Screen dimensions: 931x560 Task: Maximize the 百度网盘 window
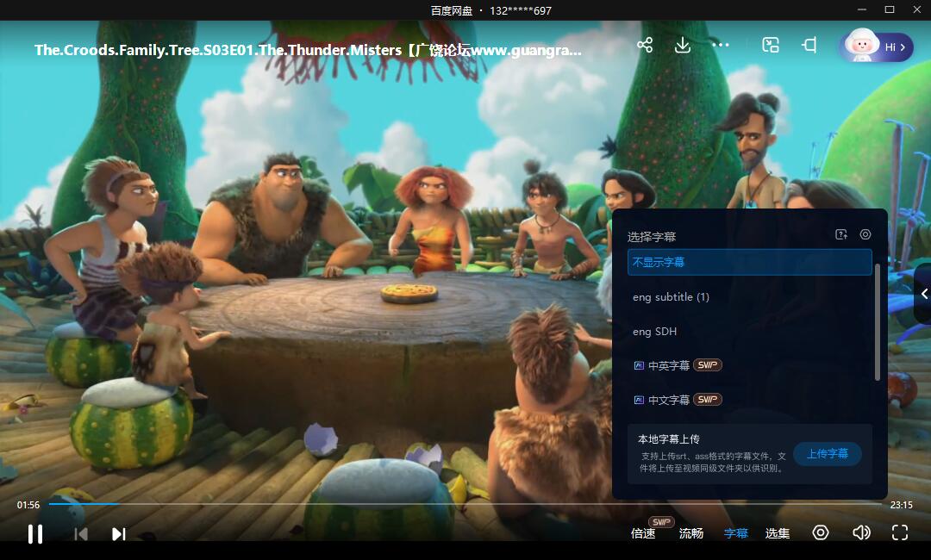tap(890, 9)
